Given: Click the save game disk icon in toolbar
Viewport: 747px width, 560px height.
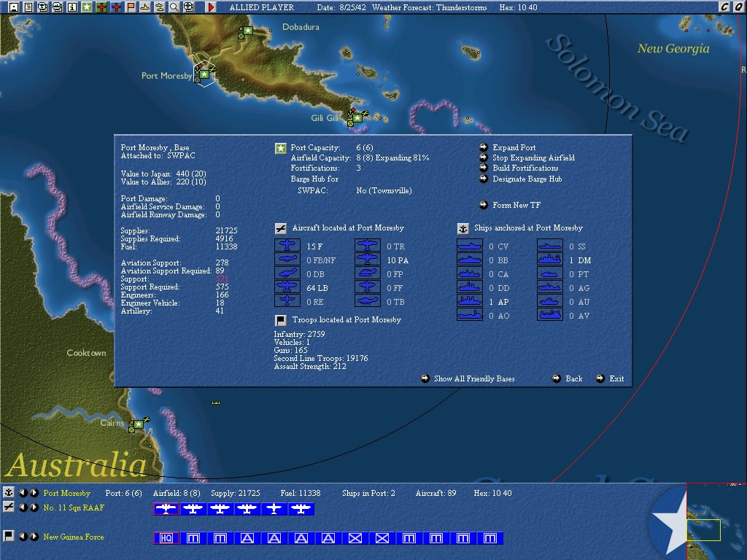Looking at the screenshot, I should click(x=14, y=7).
